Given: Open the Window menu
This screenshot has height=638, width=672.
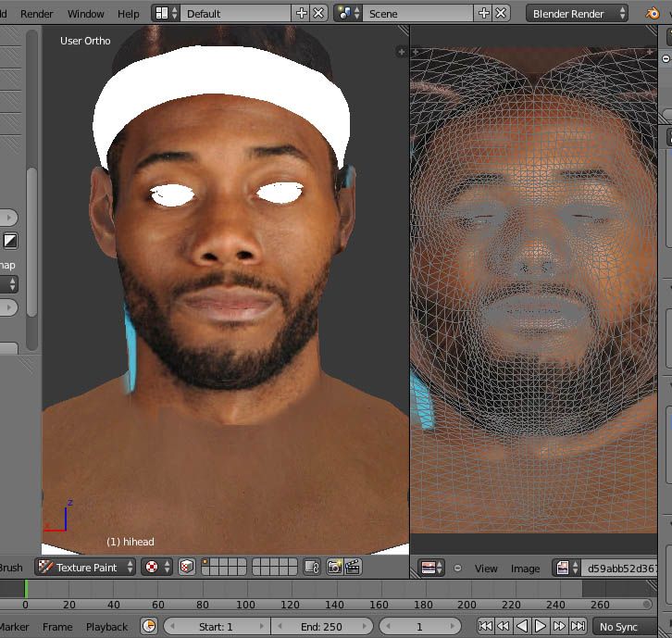Looking at the screenshot, I should click(85, 14).
